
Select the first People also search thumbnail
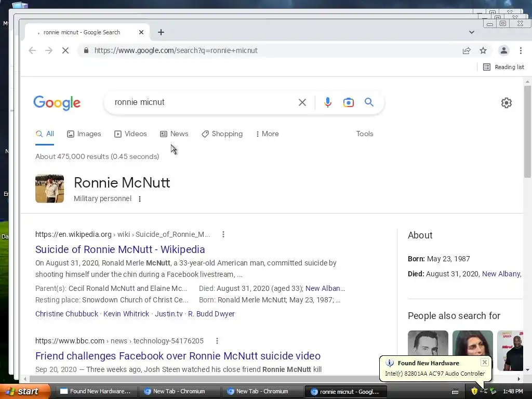pos(428,343)
